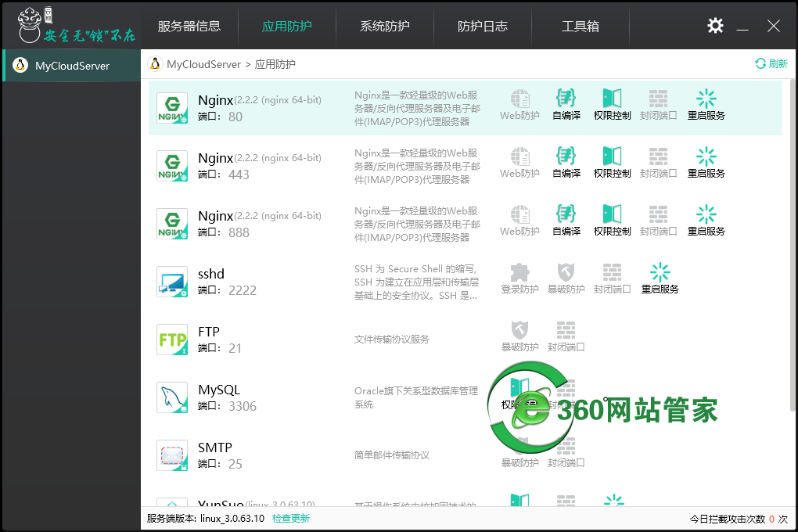Viewport: 798px width, 532px height.
Task: Click the Nginx port 80 app icon
Action: point(172,108)
